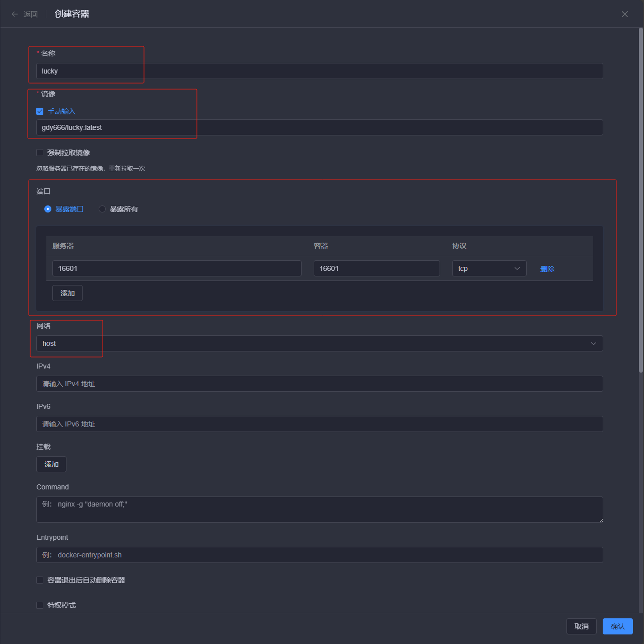Click the vertical scrollbar on right

[x=640, y=201]
